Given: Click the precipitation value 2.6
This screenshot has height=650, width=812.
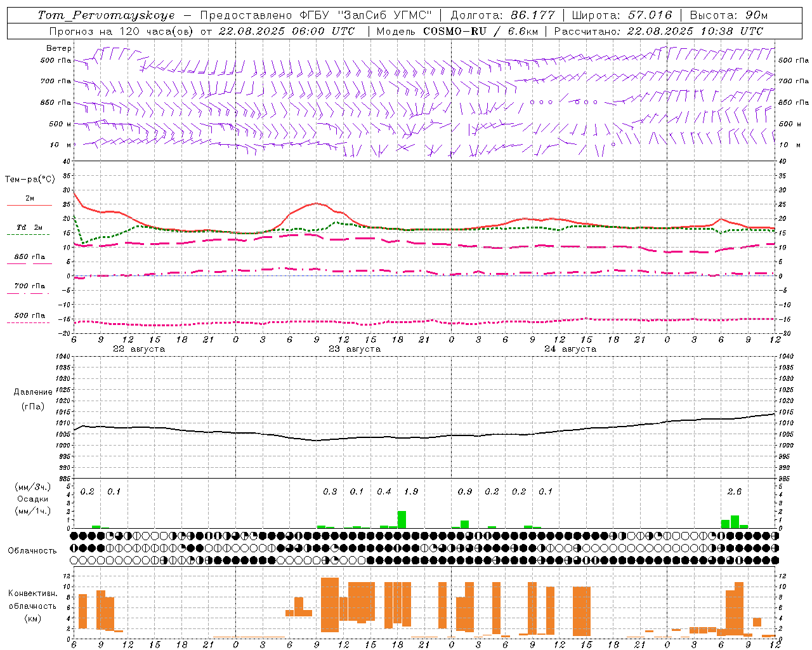Looking at the screenshot, I should (735, 492).
